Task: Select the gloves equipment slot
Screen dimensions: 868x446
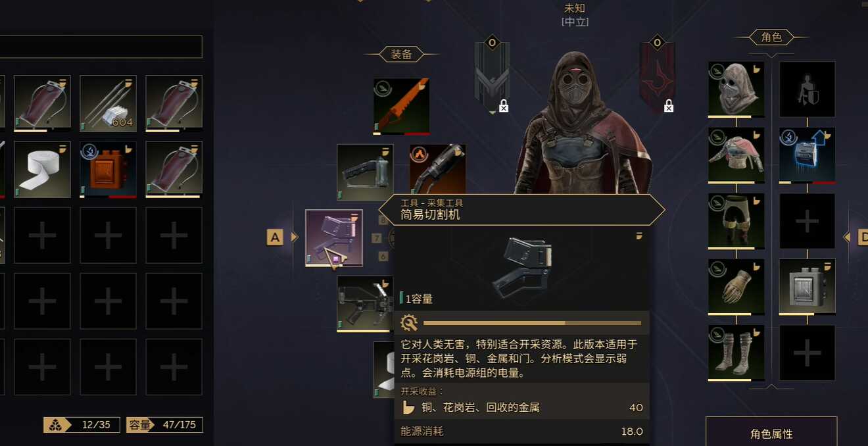Action: tap(736, 287)
